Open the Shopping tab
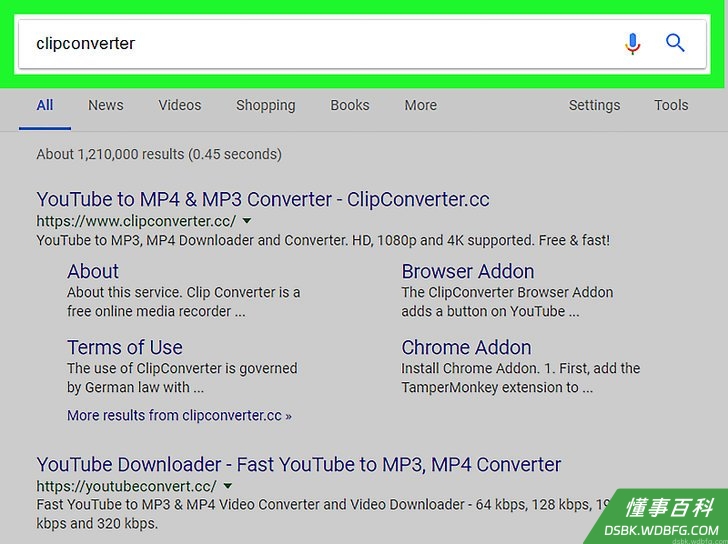The height and width of the screenshot is (544, 728). (266, 106)
